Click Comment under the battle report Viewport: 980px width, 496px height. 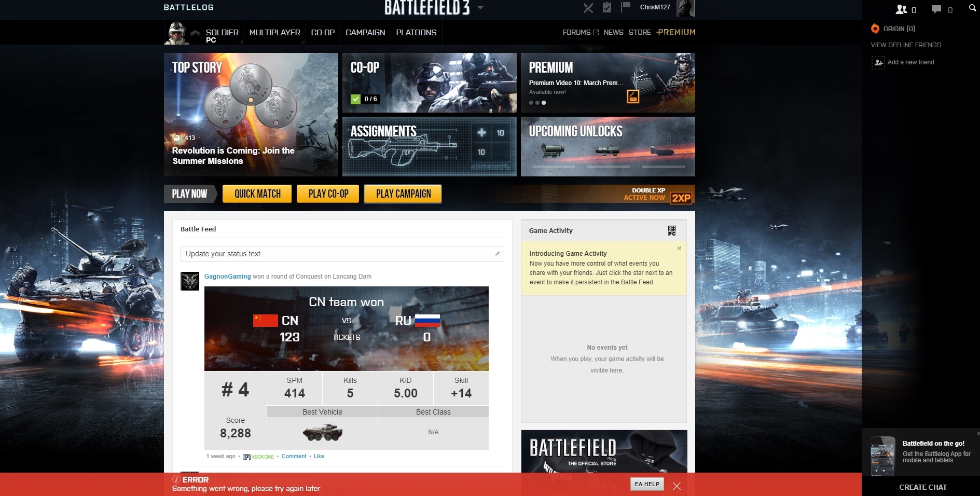(294, 457)
